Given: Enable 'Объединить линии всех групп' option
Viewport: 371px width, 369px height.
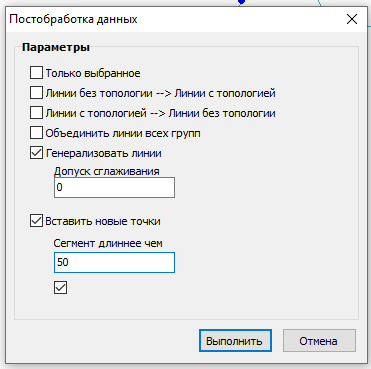Looking at the screenshot, I should pos(36,133).
